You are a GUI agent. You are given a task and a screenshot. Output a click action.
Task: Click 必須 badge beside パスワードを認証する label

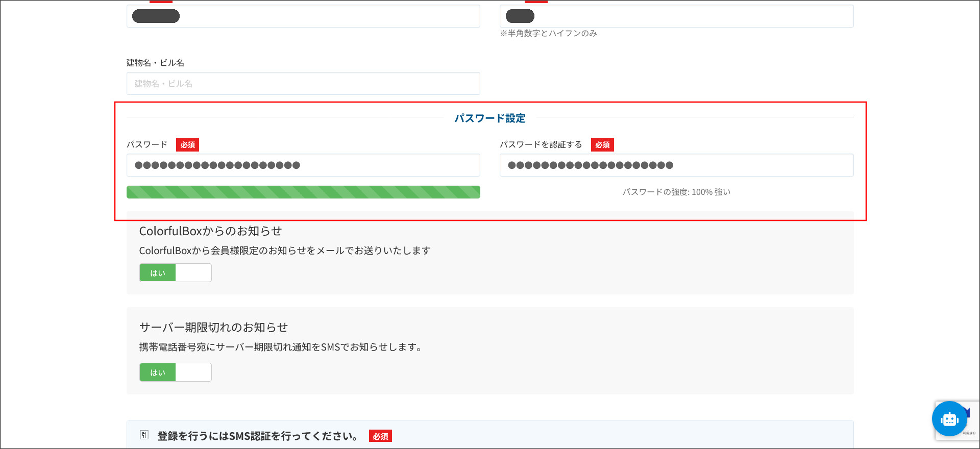click(602, 145)
